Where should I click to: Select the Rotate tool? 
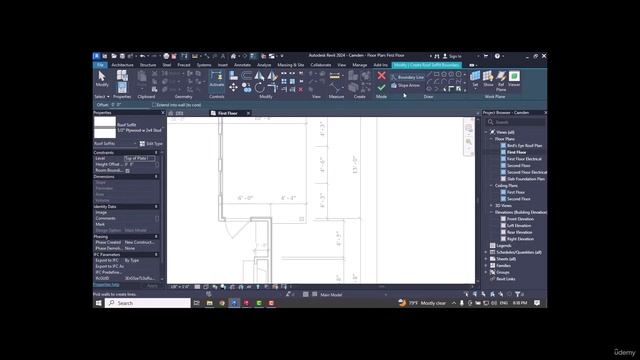click(x=260, y=87)
